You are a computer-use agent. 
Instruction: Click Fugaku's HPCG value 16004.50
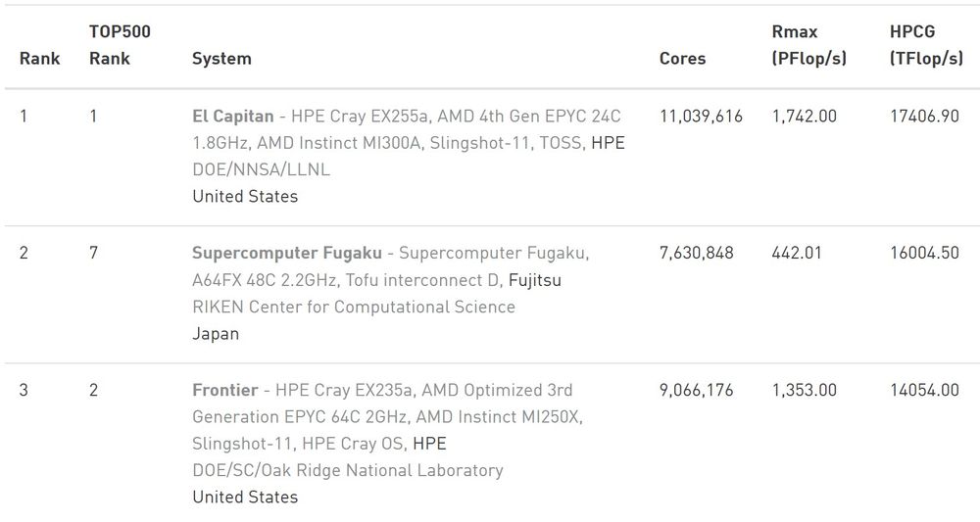[x=924, y=253]
